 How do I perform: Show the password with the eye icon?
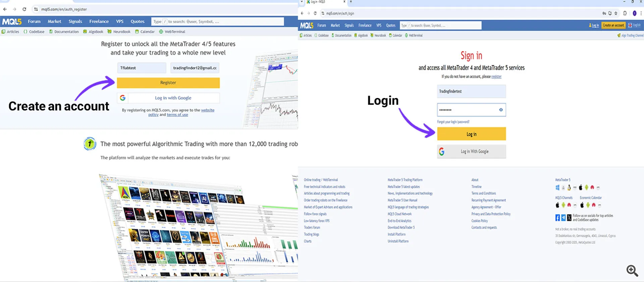click(x=501, y=110)
